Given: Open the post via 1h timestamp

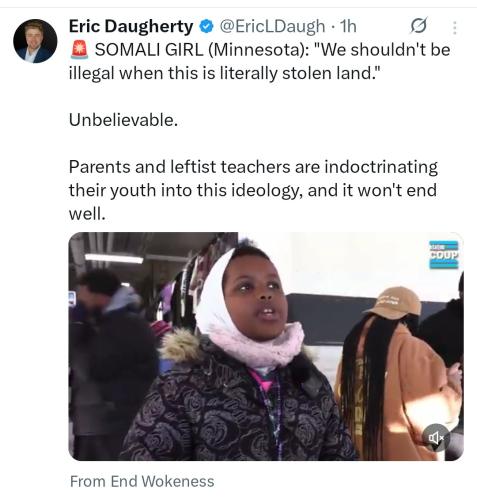Looking at the screenshot, I should click(348, 27).
